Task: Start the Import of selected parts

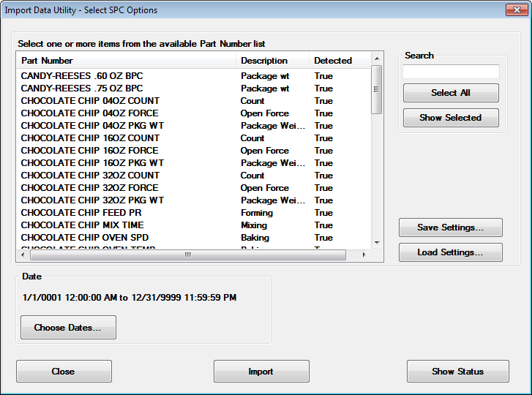Action: (261, 372)
